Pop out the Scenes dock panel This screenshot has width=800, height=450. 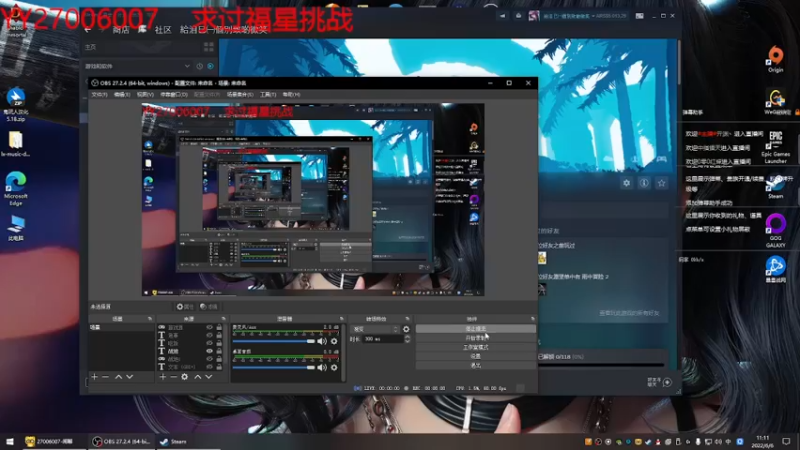(x=149, y=319)
